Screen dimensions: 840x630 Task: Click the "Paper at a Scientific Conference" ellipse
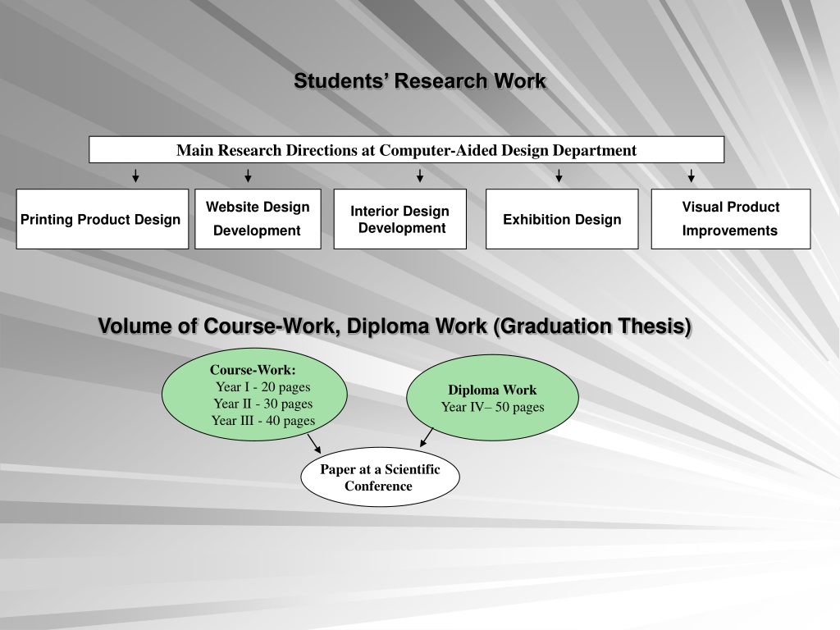(381, 477)
